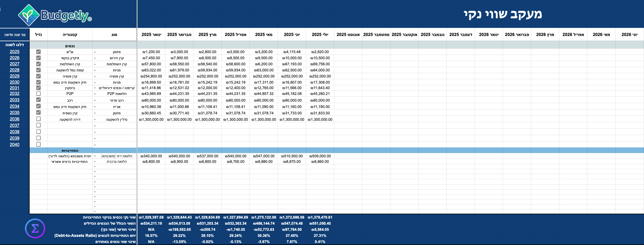Follow the 2030 year link
Image resolution: width=644 pixels, height=245 pixels.
click(15, 82)
